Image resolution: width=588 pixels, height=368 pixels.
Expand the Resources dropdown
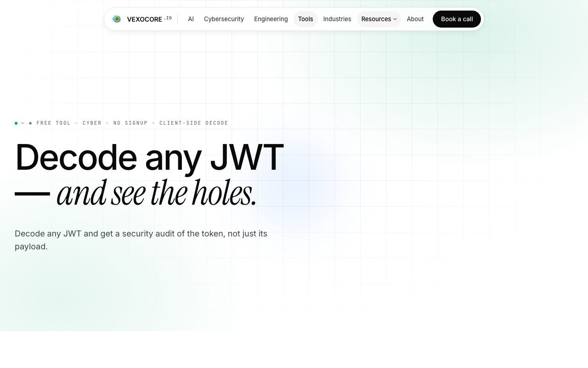coord(379,19)
